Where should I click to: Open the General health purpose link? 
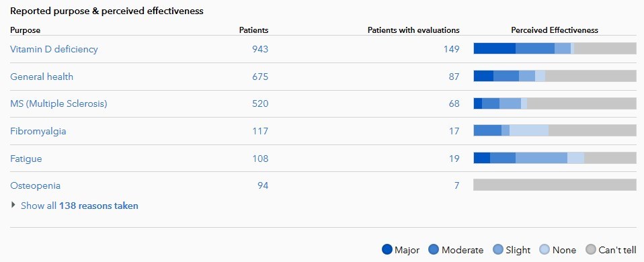coord(42,77)
